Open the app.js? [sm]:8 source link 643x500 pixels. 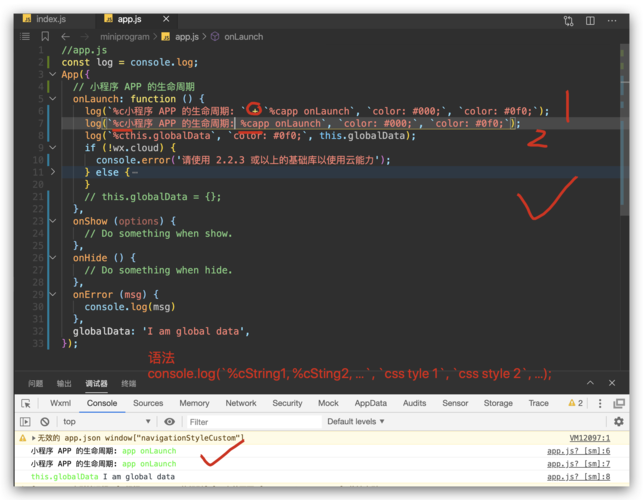point(579,477)
